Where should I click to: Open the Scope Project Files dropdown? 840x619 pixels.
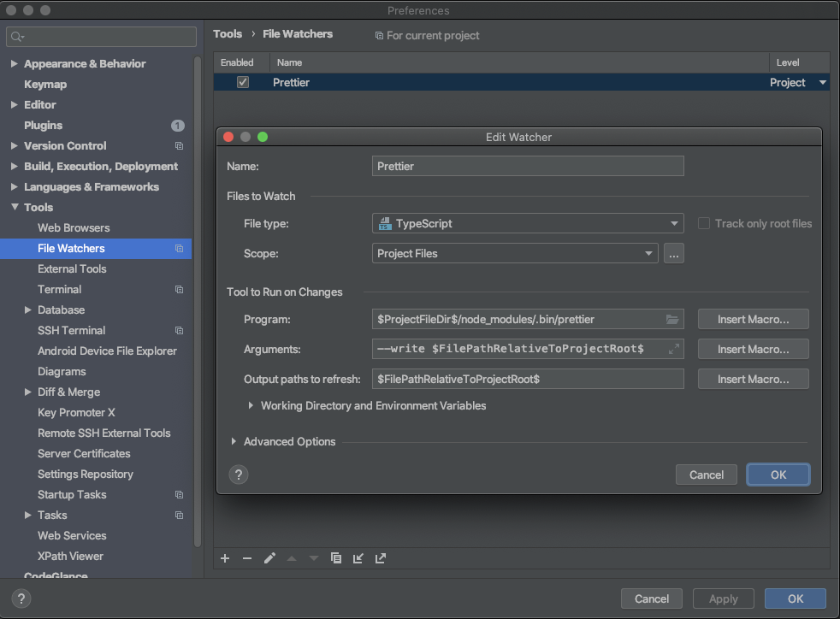click(515, 253)
